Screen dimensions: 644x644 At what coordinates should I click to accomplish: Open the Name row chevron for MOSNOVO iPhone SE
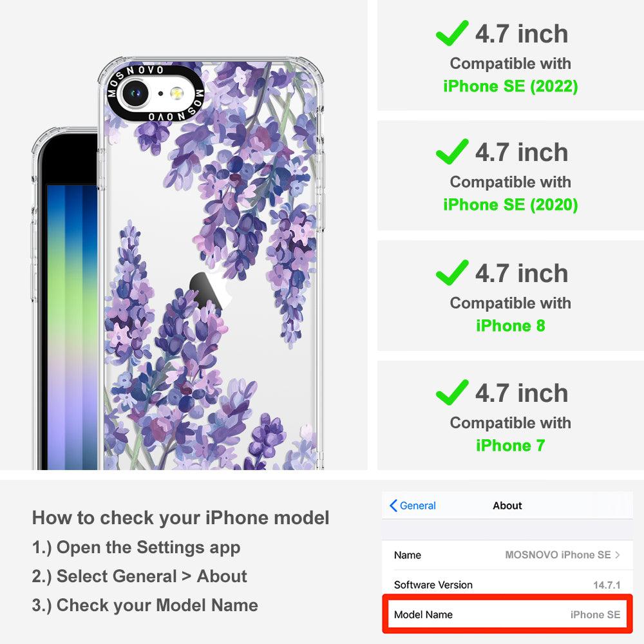click(x=618, y=555)
